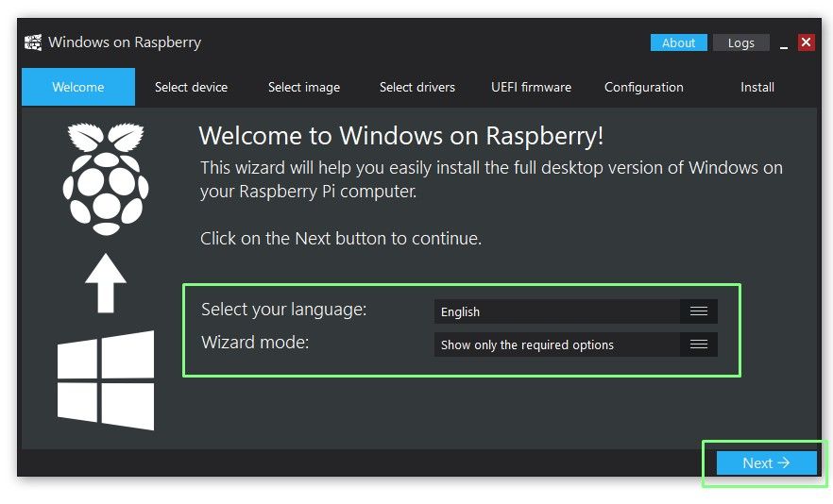Click the Windows logo graphic

[106, 380]
